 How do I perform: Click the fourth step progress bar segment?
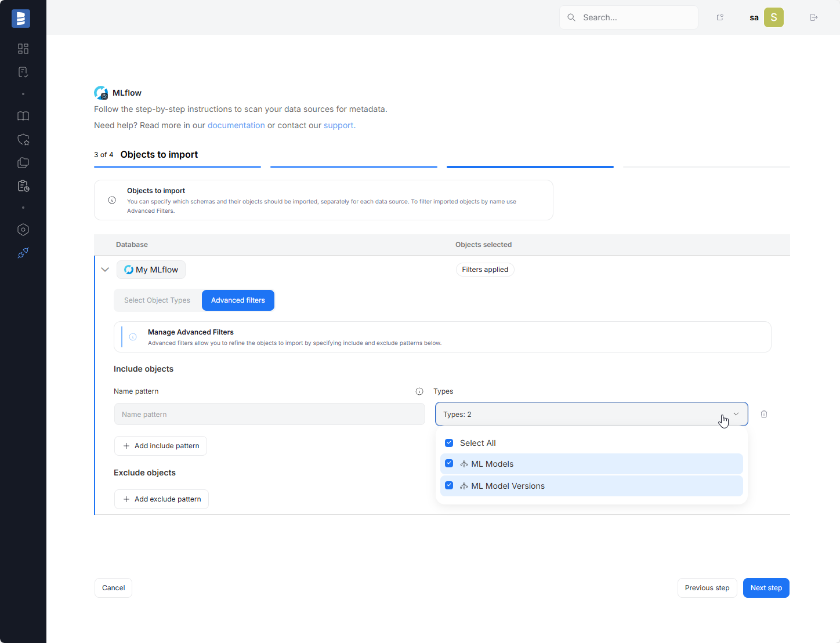point(706,167)
